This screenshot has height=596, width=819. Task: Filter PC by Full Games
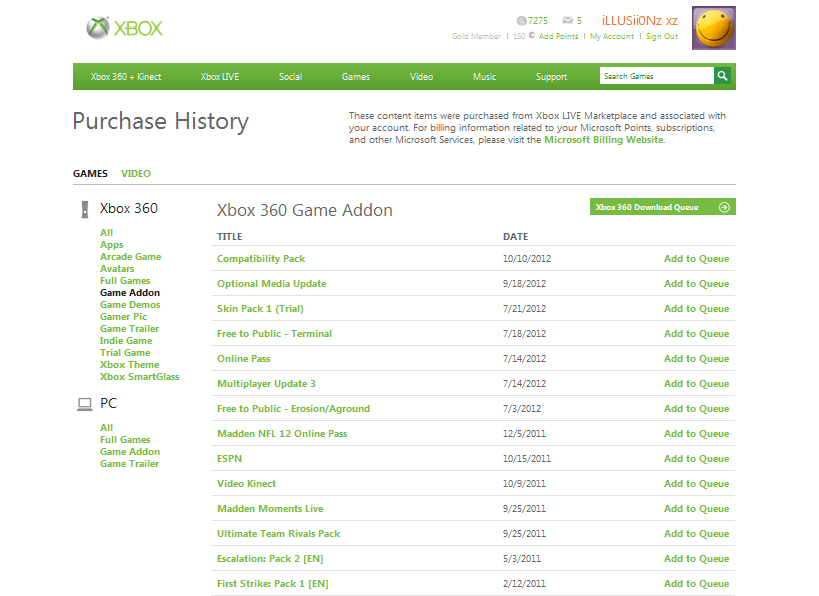click(125, 439)
